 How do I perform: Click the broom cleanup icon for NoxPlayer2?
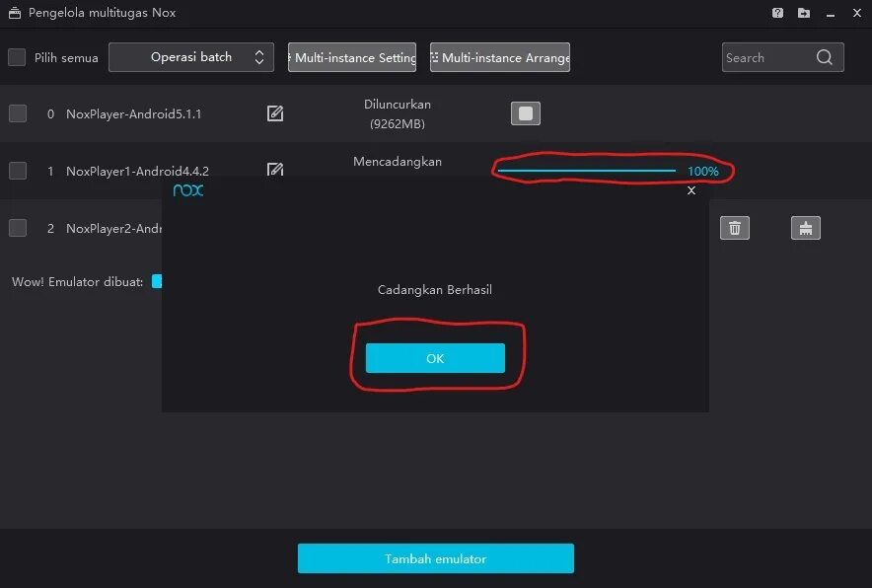click(x=806, y=228)
